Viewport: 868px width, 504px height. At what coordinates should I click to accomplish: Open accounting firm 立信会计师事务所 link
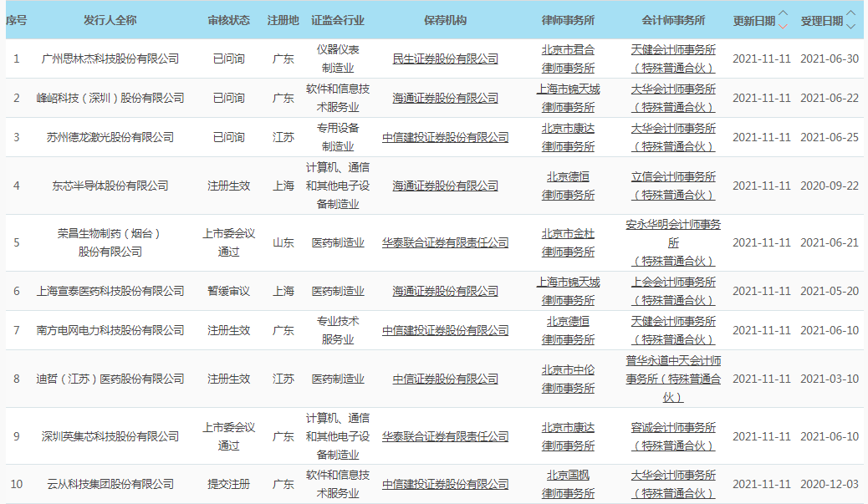click(673, 186)
